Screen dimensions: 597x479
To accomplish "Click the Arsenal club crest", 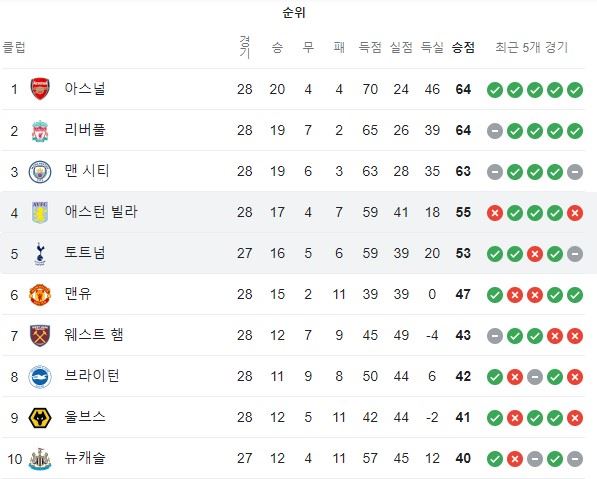I will [x=40, y=89].
